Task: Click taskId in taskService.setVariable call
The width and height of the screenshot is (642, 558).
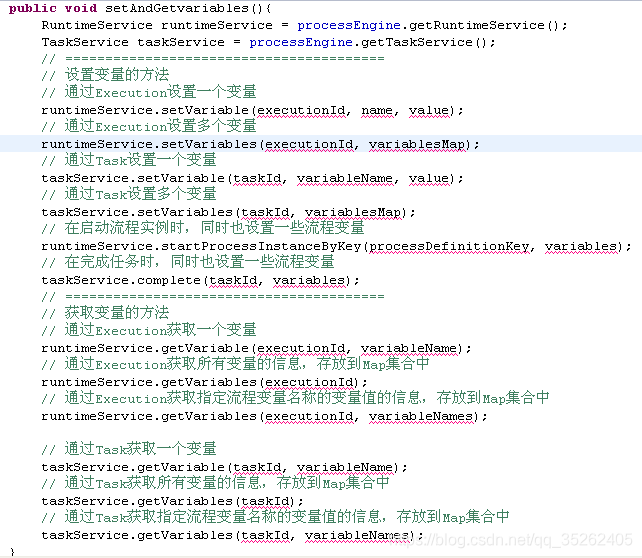Action: pos(257,178)
